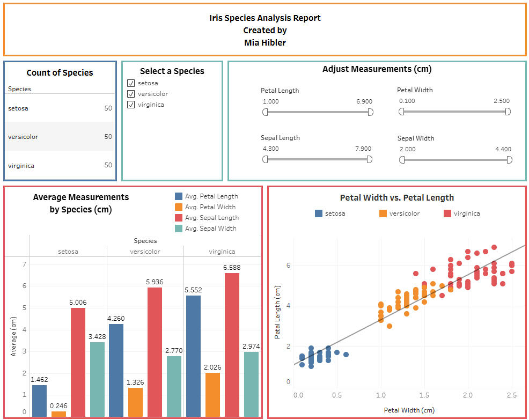
Task: Click the Petal Length slider's left handle
Action: [x=265, y=112]
